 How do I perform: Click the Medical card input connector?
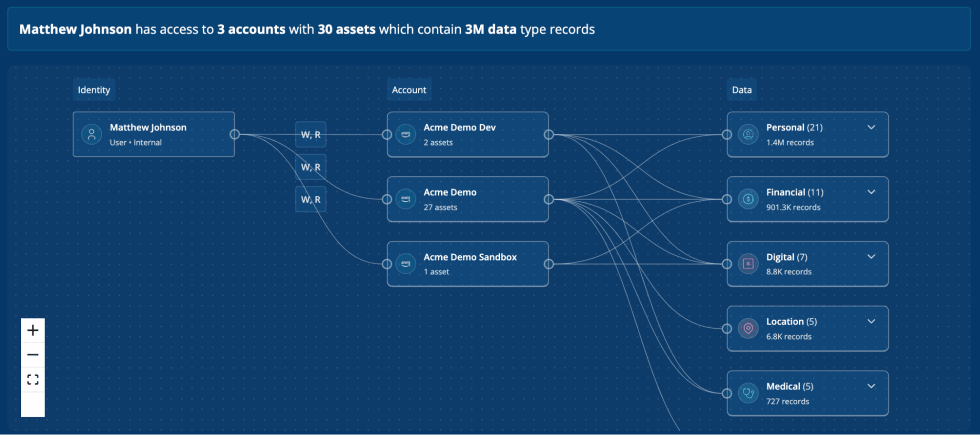727,393
